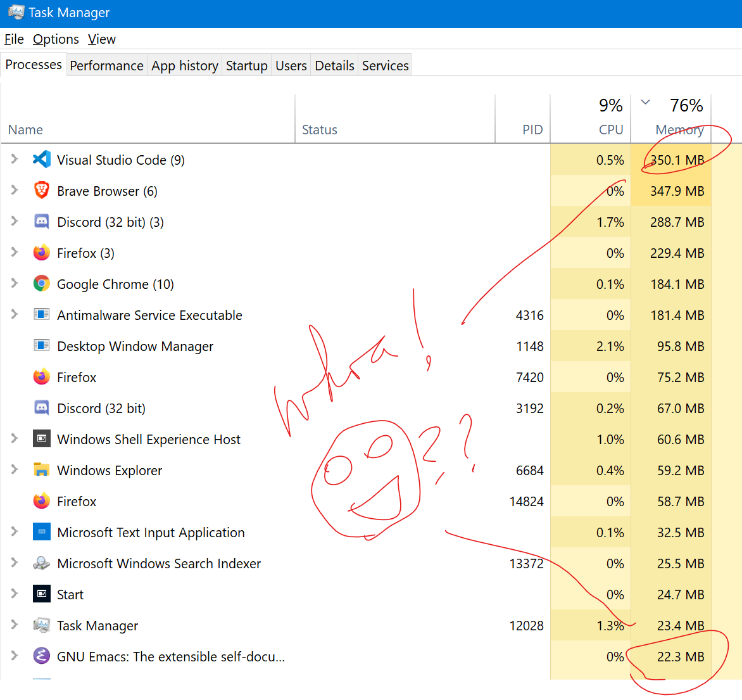Click the PID value 4316
The height and width of the screenshot is (700, 742).
529,315
